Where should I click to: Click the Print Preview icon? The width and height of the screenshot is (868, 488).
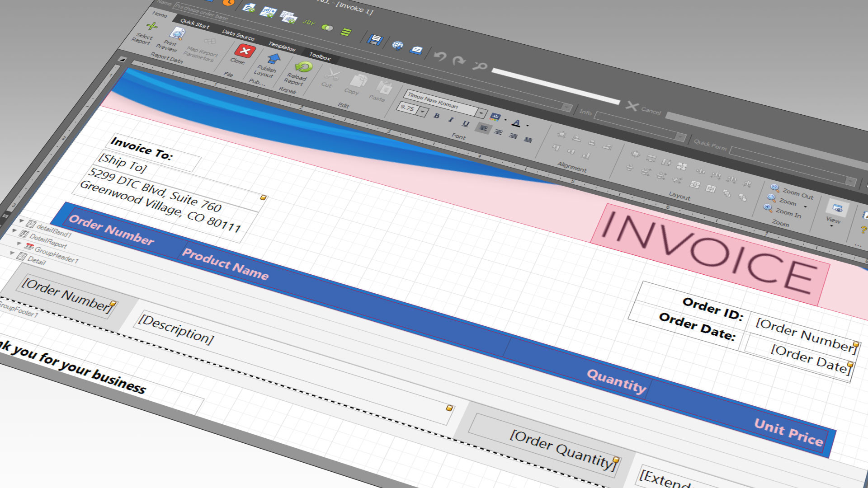tap(177, 34)
